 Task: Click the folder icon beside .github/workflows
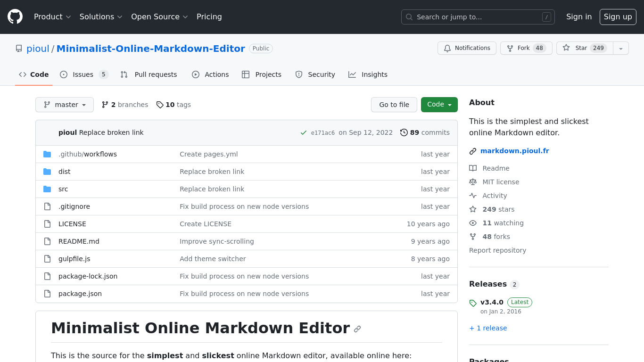(47, 154)
